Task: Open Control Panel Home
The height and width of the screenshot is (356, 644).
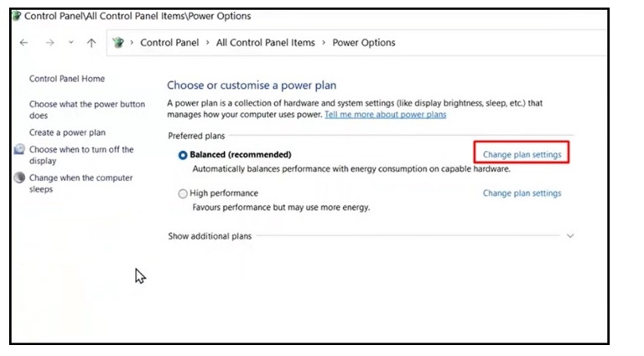Action: coord(67,79)
